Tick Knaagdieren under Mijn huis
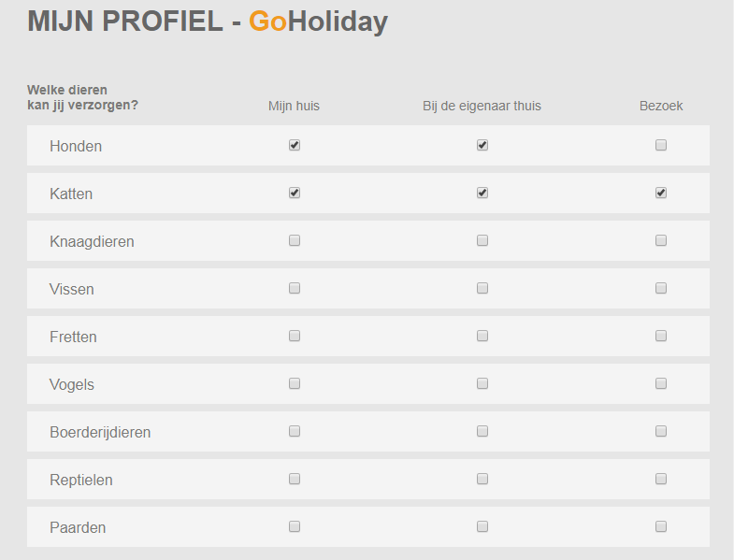 (x=295, y=240)
